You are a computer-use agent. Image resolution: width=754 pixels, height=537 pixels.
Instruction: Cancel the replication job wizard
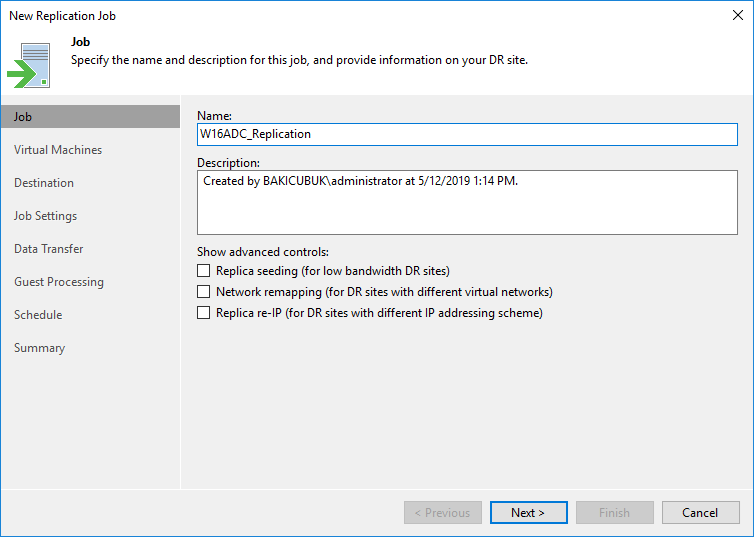pyautogui.click(x=700, y=512)
